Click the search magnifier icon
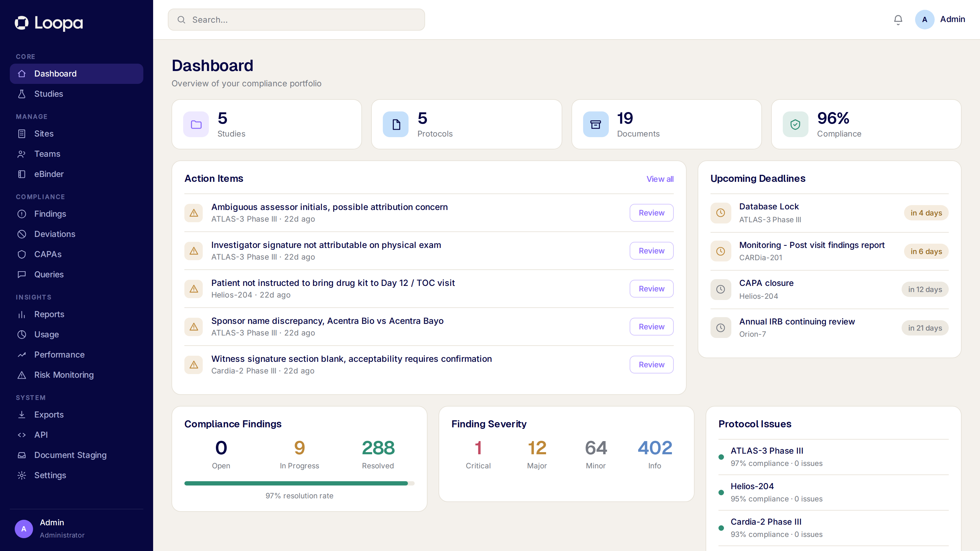 [x=182, y=20]
